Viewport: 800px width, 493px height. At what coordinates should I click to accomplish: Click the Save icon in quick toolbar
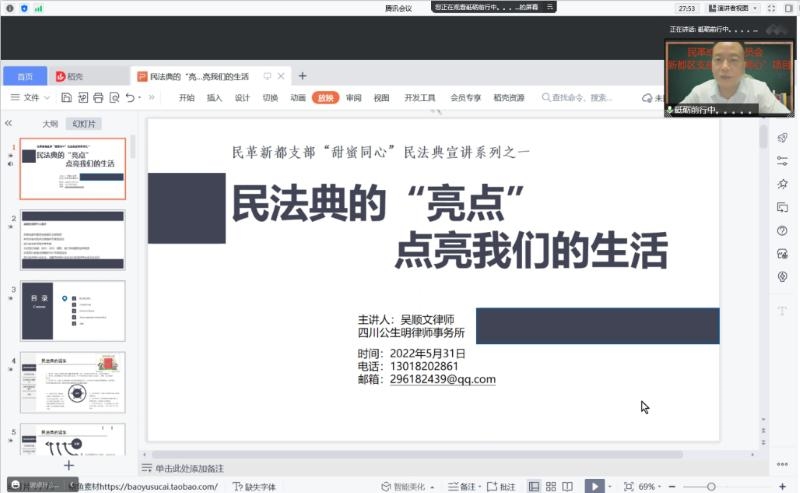pyautogui.click(x=66, y=98)
